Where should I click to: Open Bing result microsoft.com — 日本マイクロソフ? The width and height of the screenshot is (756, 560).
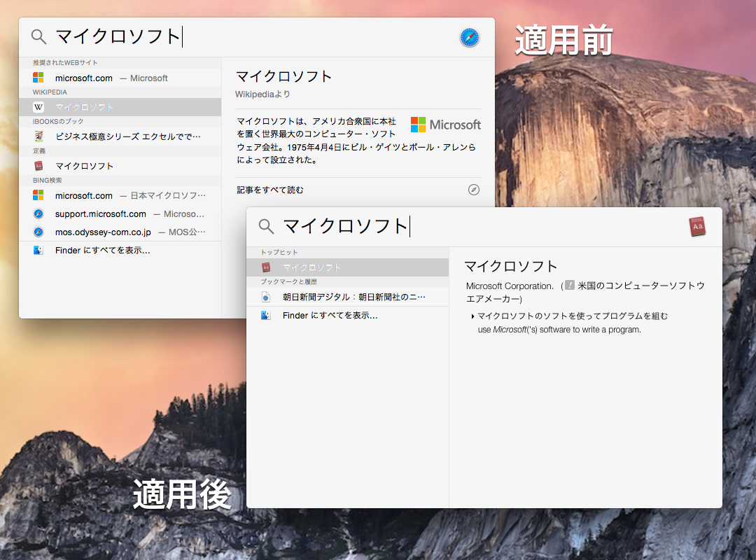tap(120, 195)
